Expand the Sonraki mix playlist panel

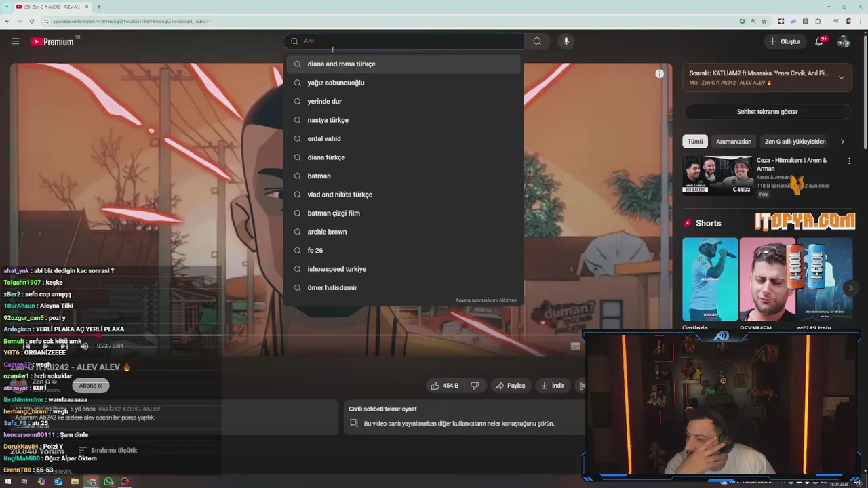click(x=841, y=77)
